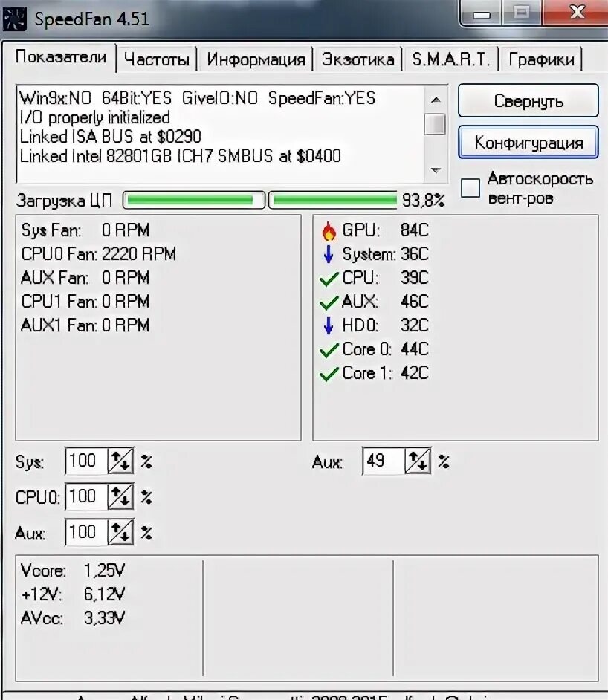Click the green checkmark next to Core 0

[x=329, y=351]
